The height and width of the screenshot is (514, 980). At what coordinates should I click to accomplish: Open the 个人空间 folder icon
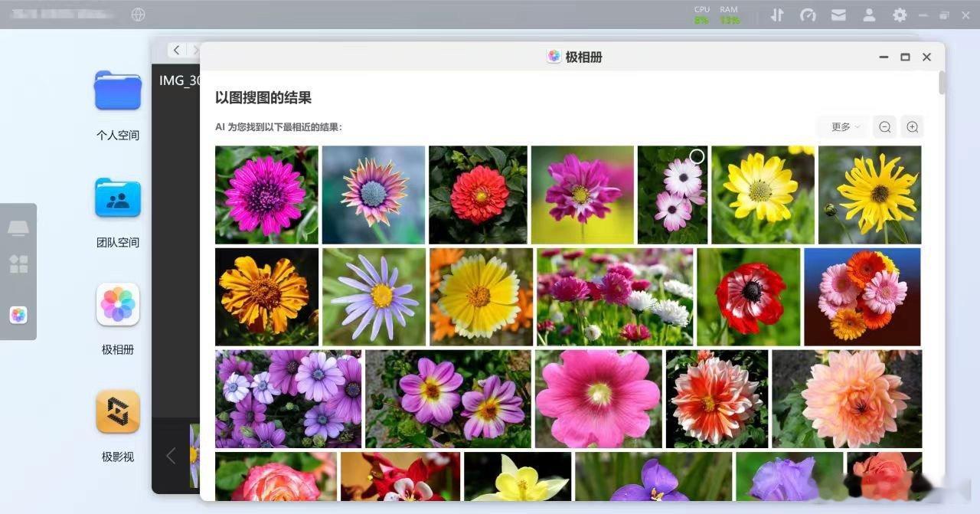coord(118,90)
